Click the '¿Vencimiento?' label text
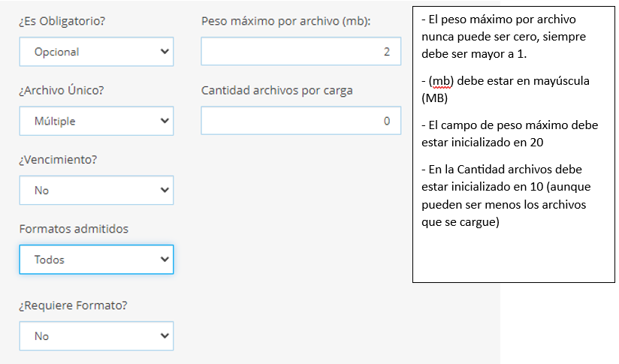The height and width of the screenshot is (364, 619). [x=59, y=160]
